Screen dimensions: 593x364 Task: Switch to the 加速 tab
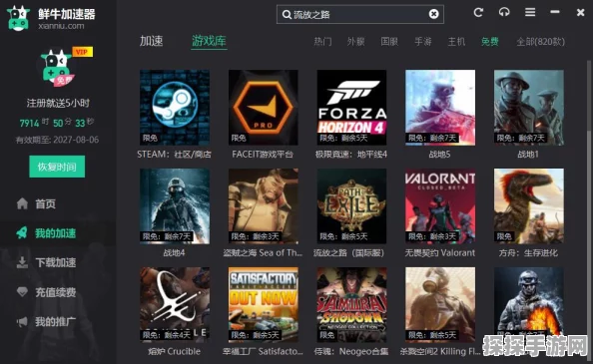[x=152, y=41]
